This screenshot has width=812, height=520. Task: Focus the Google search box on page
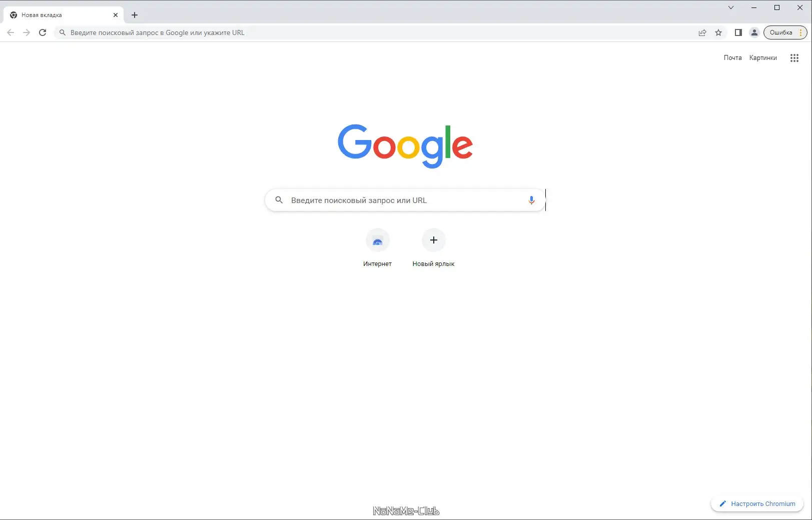coord(405,200)
